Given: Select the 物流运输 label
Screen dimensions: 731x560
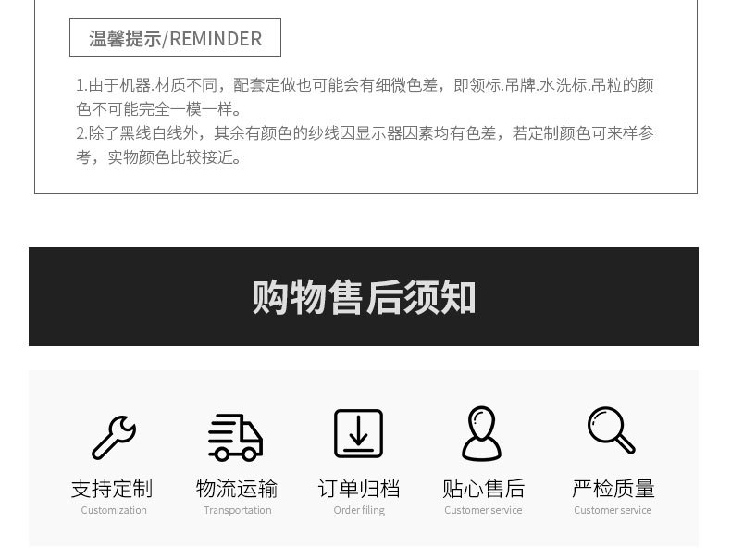Looking at the screenshot, I should (236, 489).
